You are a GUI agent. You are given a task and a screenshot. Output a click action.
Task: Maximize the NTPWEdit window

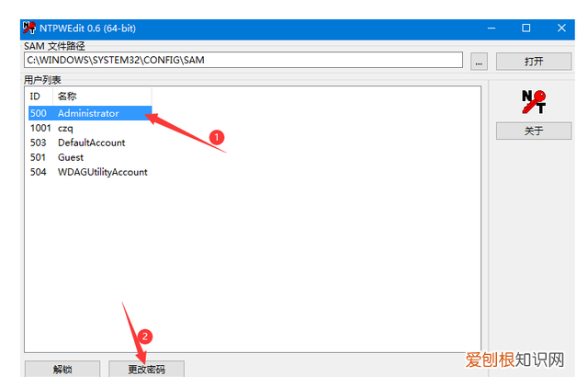click(526, 29)
